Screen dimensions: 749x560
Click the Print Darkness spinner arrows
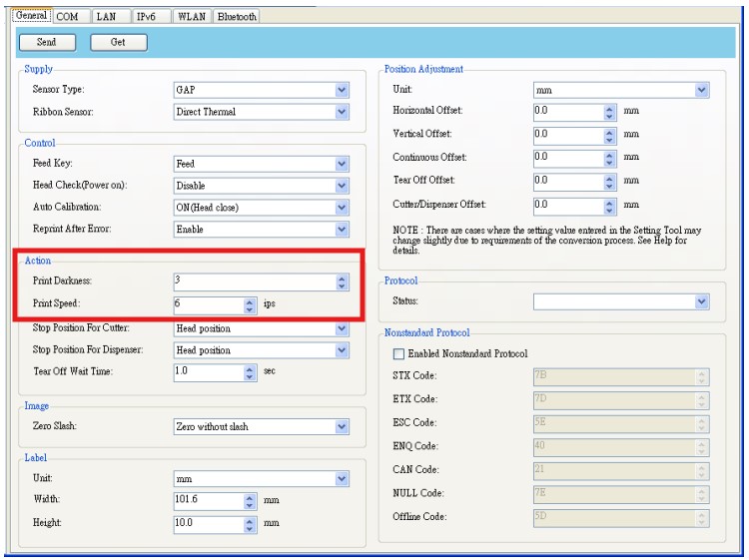[343, 281]
